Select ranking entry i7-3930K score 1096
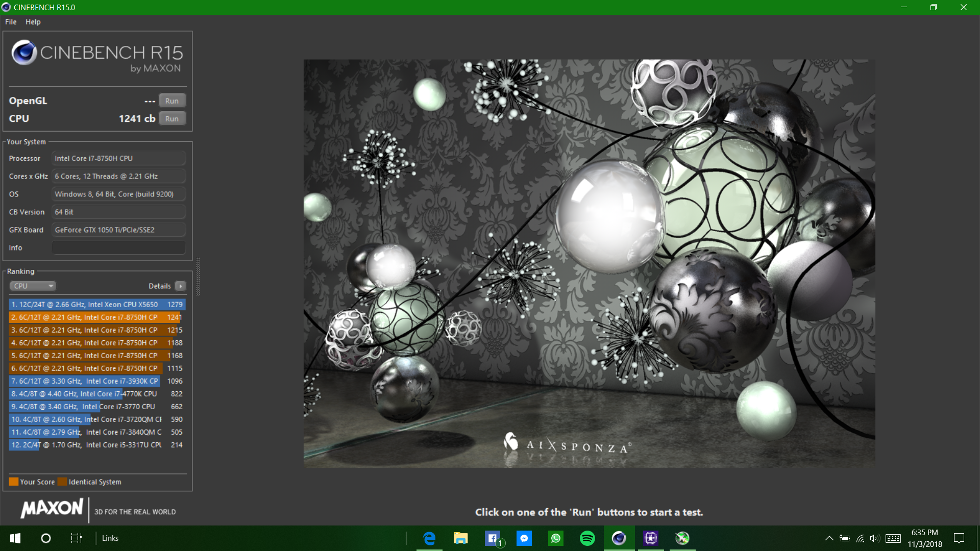This screenshot has height=551, width=980. click(x=97, y=381)
